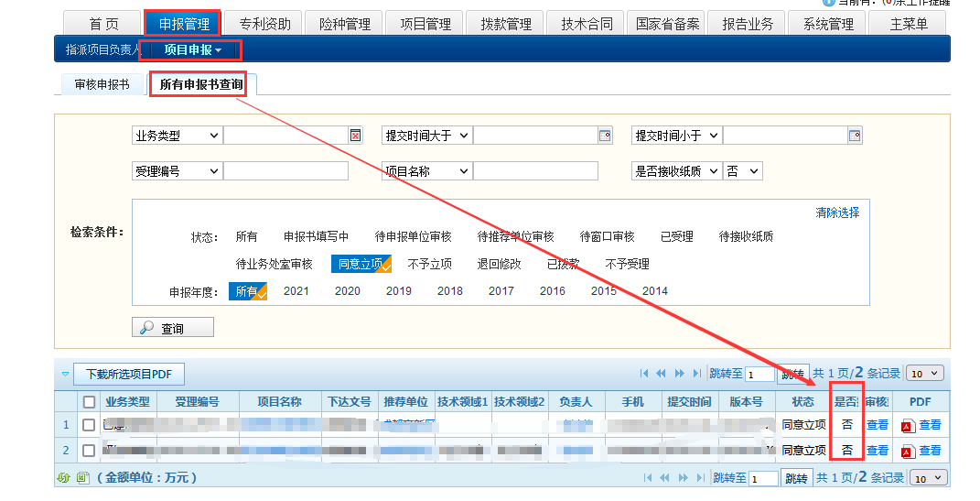This screenshot has width=980, height=501.
Task: Select the 2021 申报年度 filter
Action: pyautogui.click(x=296, y=291)
